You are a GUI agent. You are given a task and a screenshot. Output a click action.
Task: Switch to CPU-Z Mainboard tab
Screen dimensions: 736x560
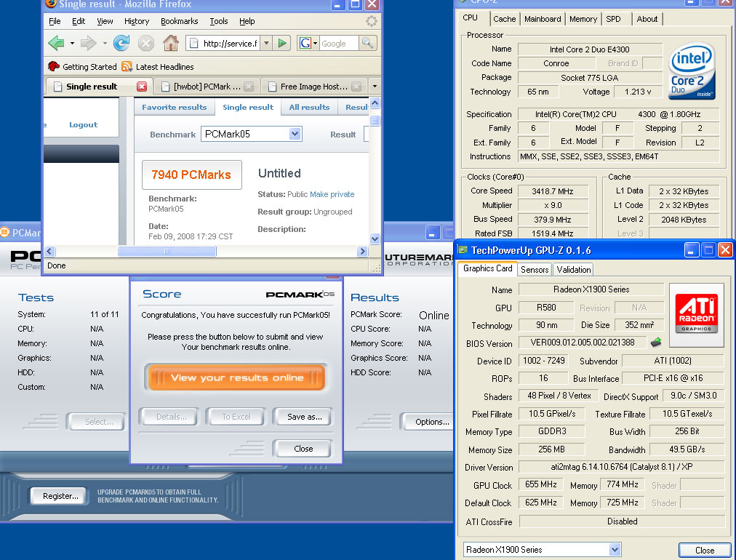click(x=543, y=19)
